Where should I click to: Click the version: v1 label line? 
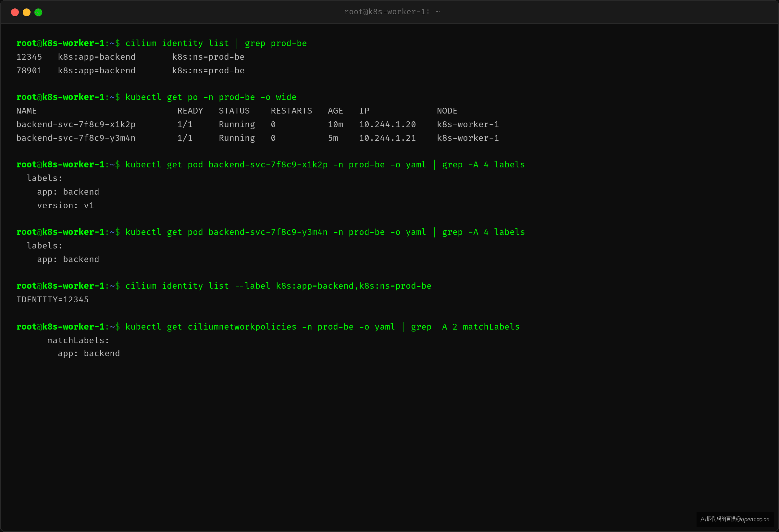[65, 205]
